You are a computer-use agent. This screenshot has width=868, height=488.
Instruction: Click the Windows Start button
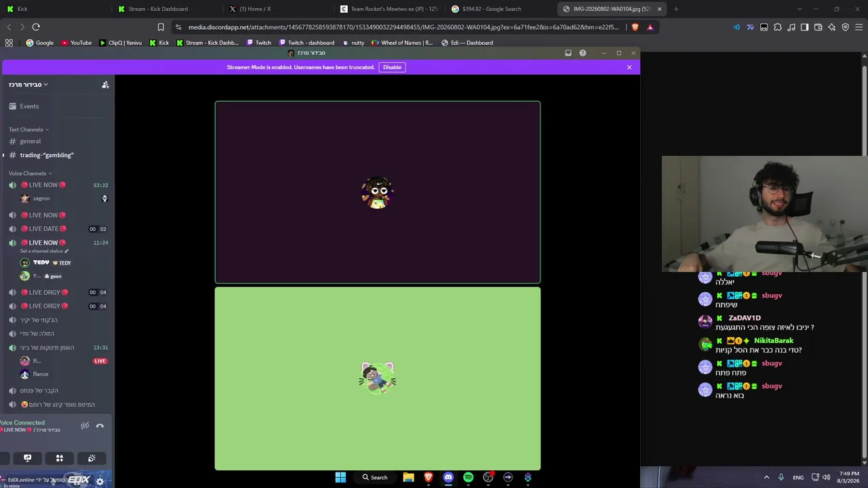tap(340, 477)
